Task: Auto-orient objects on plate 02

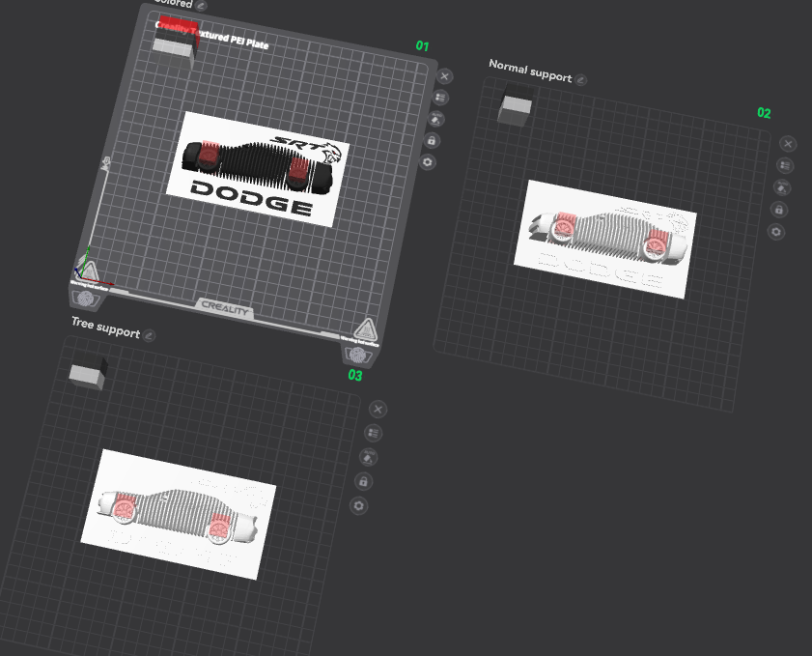Action: point(782,187)
